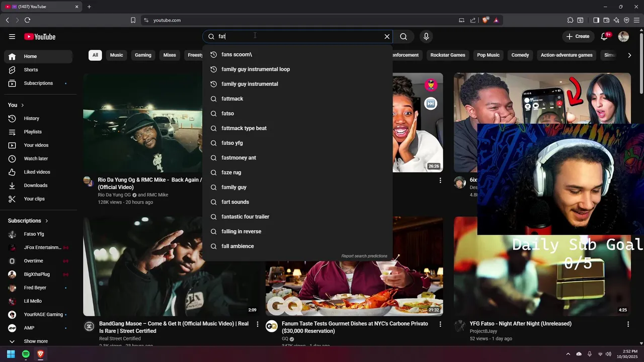
Task: Open options for Fanum Taste Tests video
Action: 440,324
